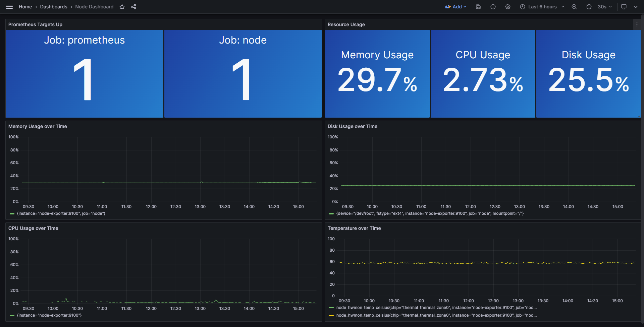Click the Memory Usage 29.7% stat
Screen dimensions: 644x327
point(377,74)
